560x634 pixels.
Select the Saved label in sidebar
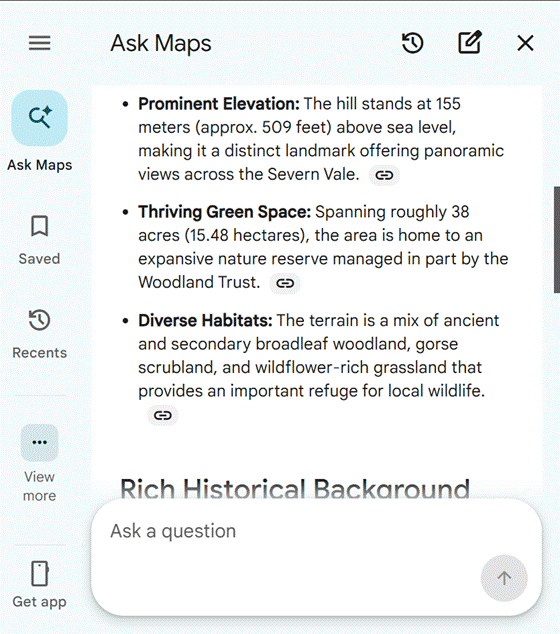[39, 259]
